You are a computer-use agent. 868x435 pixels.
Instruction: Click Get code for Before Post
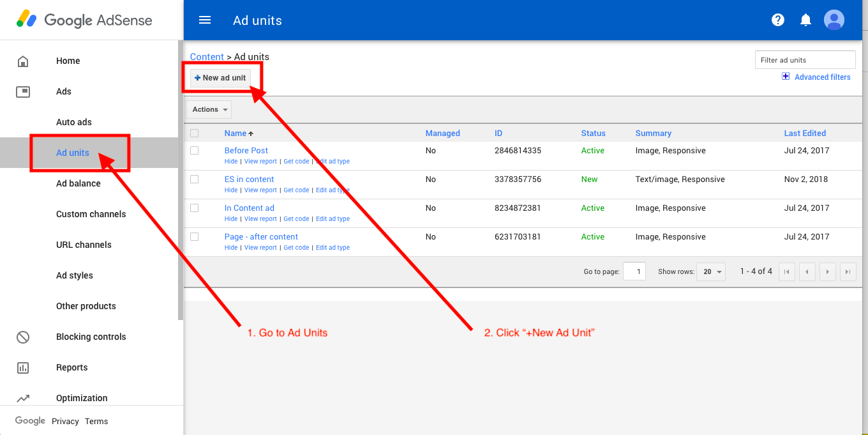(x=296, y=162)
